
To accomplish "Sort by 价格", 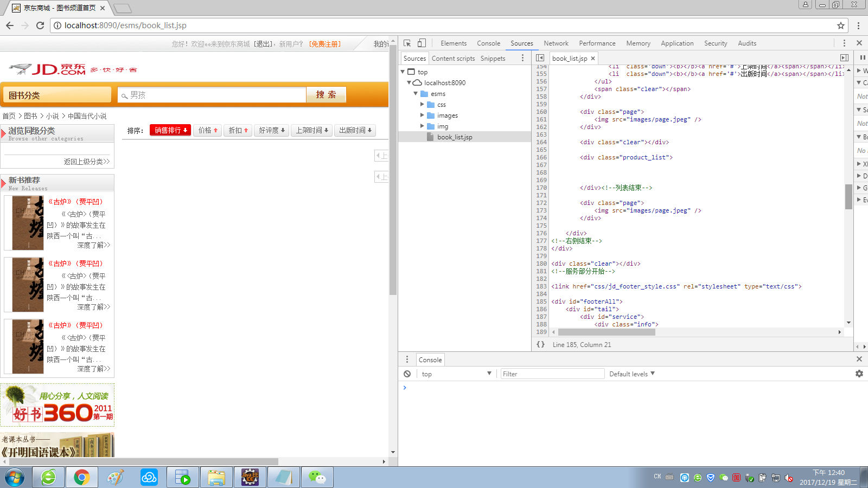I will (x=208, y=130).
